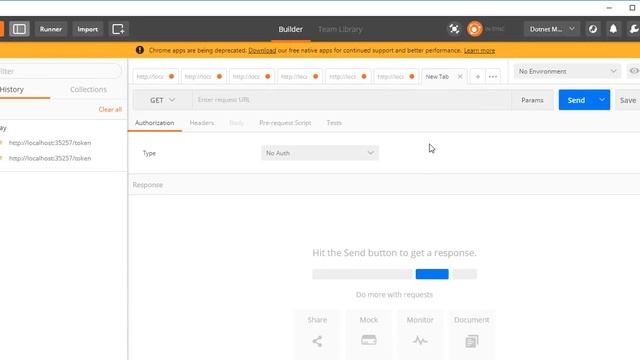Open the Authorization request tab
Viewport: 640px width, 360px height.
tap(154, 123)
